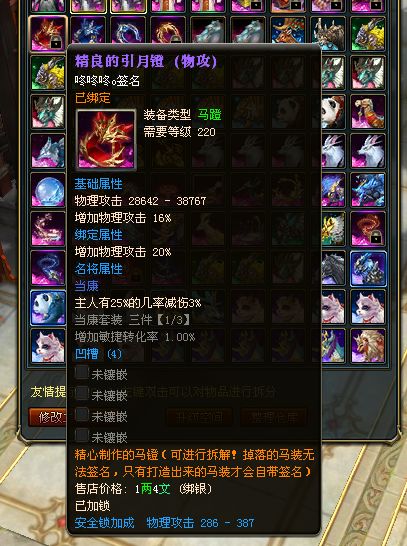This screenshot has width=407, height=546.
Task: Click the locked red swirl item icon
Action: click(368, 229)
